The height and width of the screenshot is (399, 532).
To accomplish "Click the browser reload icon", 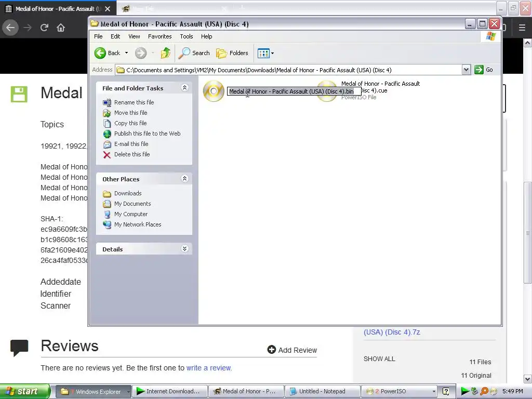I will click(x=44, y=28).
